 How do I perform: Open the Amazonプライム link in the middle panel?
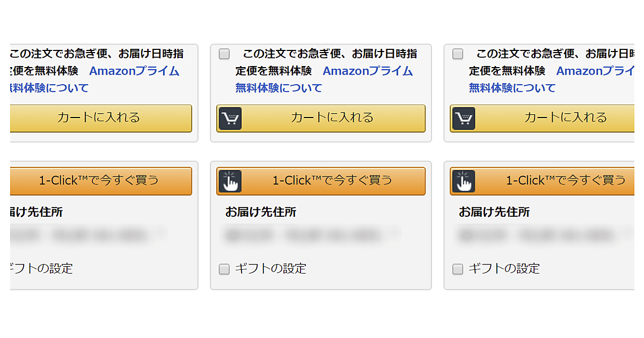[368, 71]
